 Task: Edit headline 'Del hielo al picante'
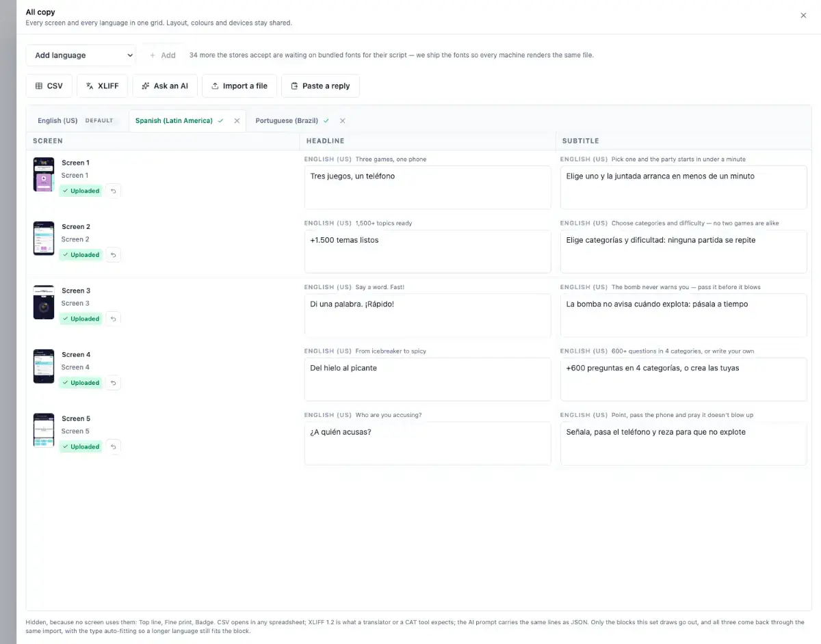[x=428, y=379]
